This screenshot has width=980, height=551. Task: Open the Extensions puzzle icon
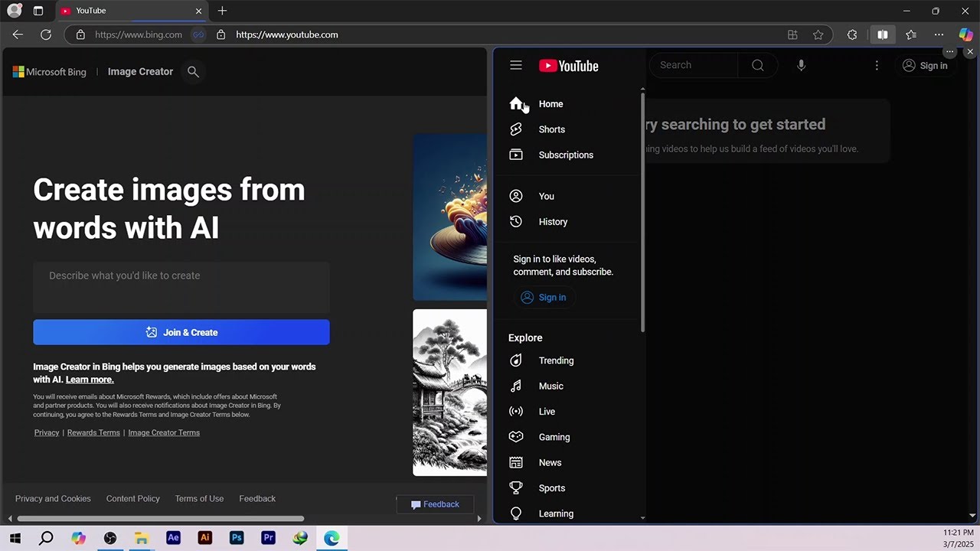point(852,34)
